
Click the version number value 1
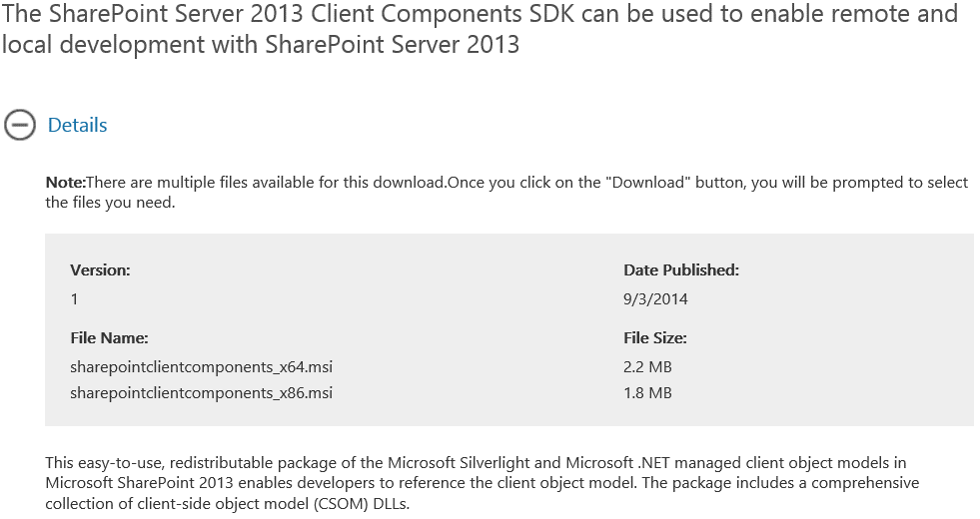point(74,298)
